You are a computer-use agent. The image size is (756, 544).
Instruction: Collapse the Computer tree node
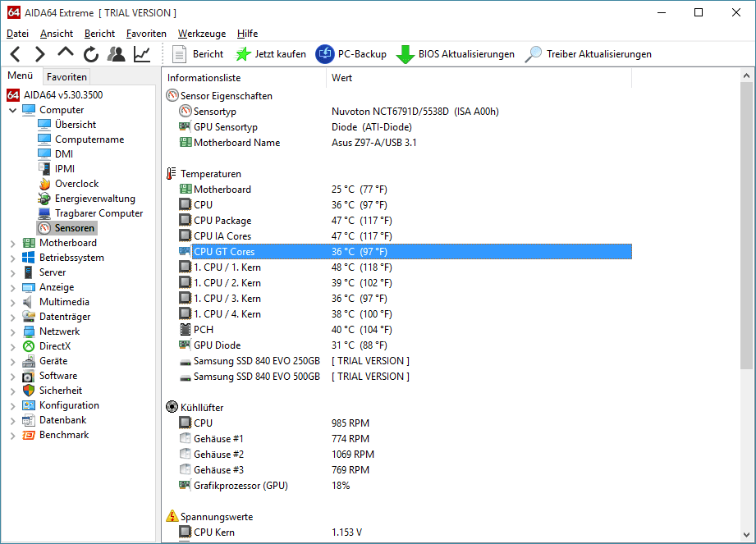coord(12,110)
